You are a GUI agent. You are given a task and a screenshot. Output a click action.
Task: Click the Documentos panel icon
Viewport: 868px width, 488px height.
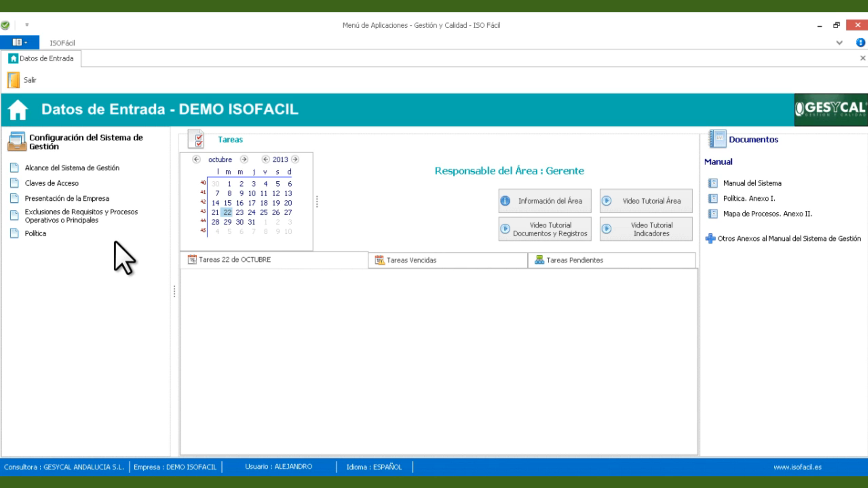pos(717,139)
